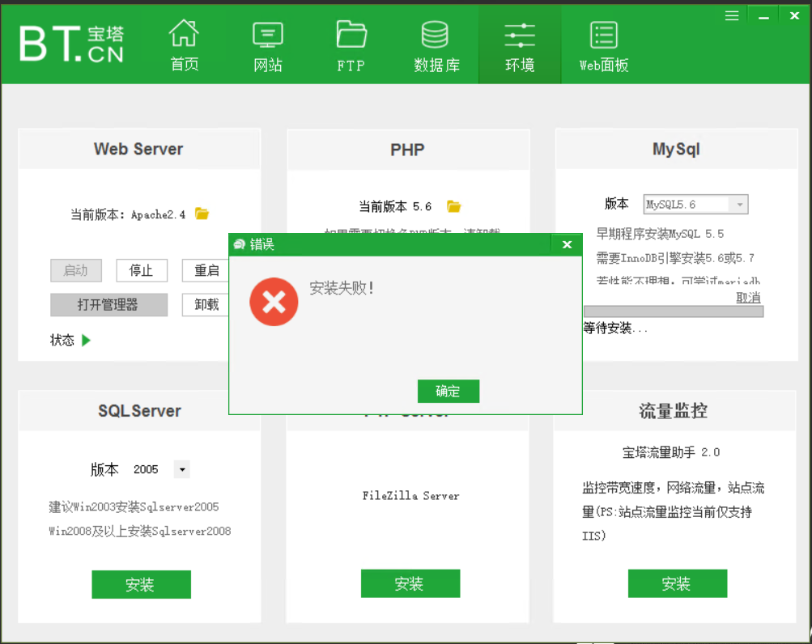Click 打开管理器 open manager button

click(x=108, y=304)
